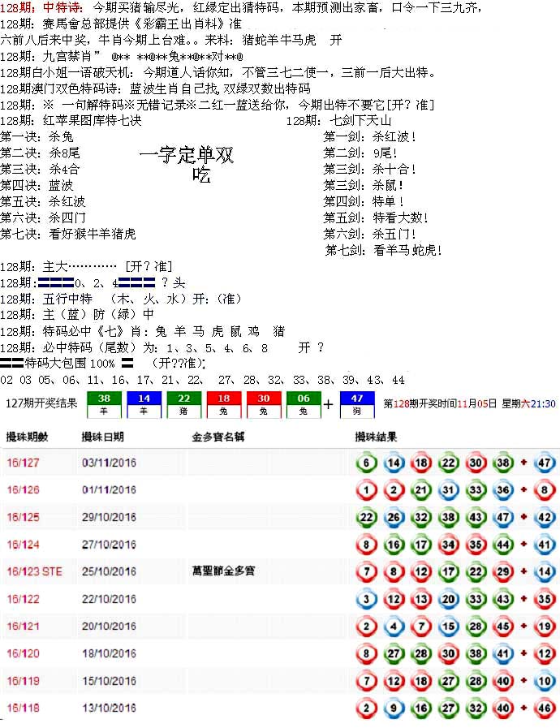Image resolution: width=560 pixels, height=728 pixels.
Task: Click the 五行中特 line
Action: pyautogui.click(x=121, y=299)
